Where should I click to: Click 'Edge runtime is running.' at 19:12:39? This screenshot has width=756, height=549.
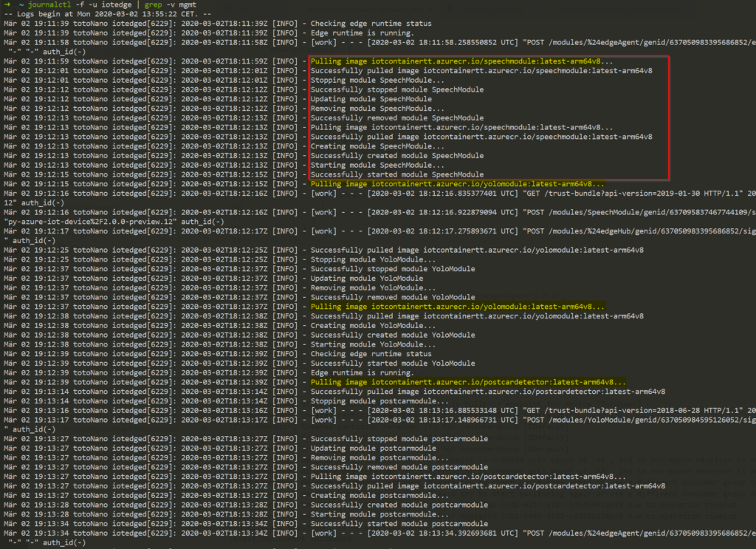pos(362,373)
